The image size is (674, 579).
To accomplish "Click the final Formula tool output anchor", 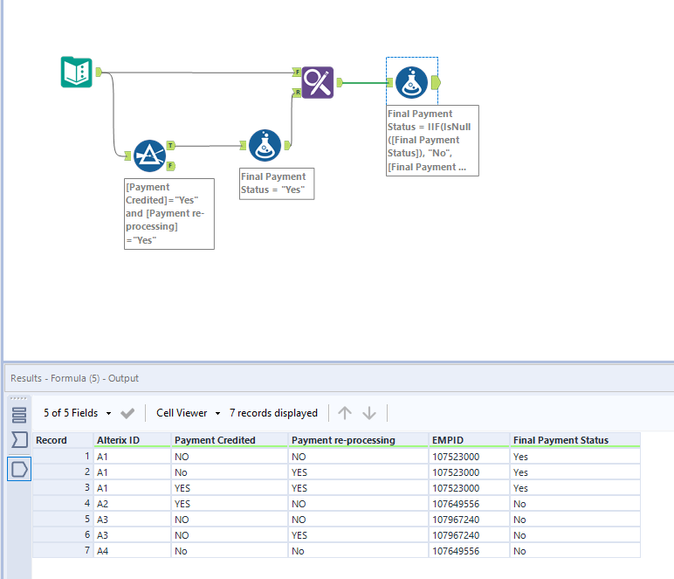I will click(435, 83).
